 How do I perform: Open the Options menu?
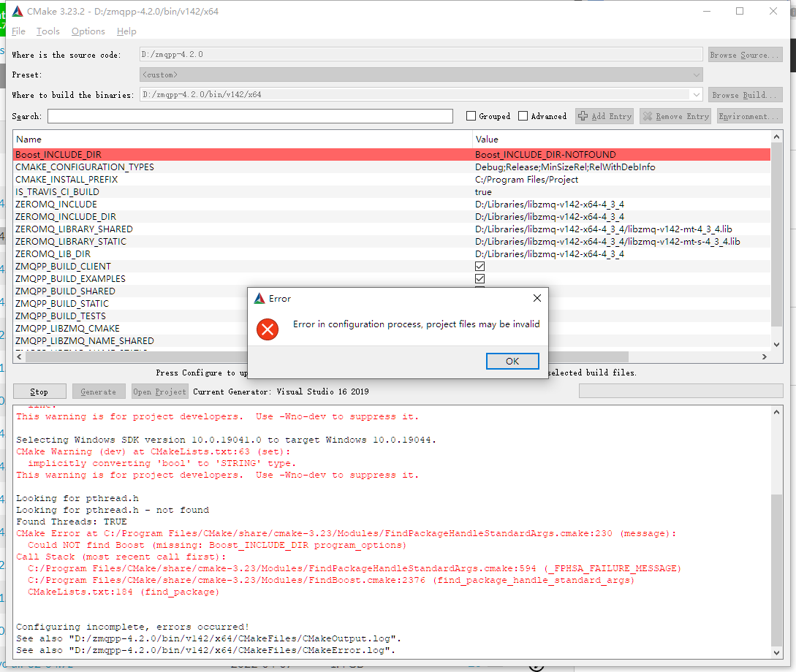pos(88,31)
